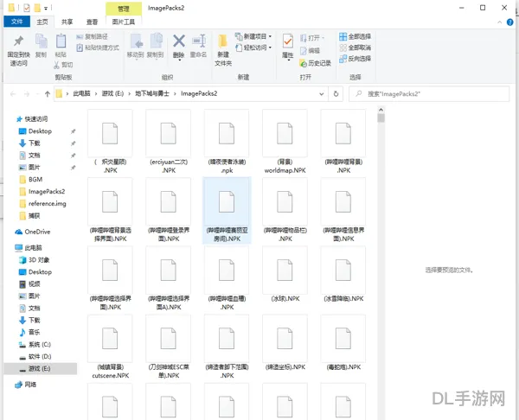Screen dimensions: 519x420
Task: Select the (erciyuan二次).NPK file
Action: point(169,143)
